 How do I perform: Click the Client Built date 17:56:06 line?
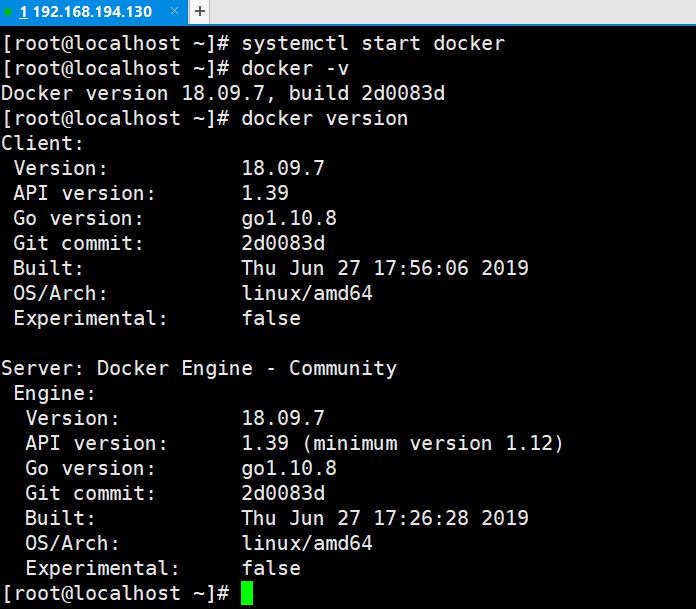385,268
